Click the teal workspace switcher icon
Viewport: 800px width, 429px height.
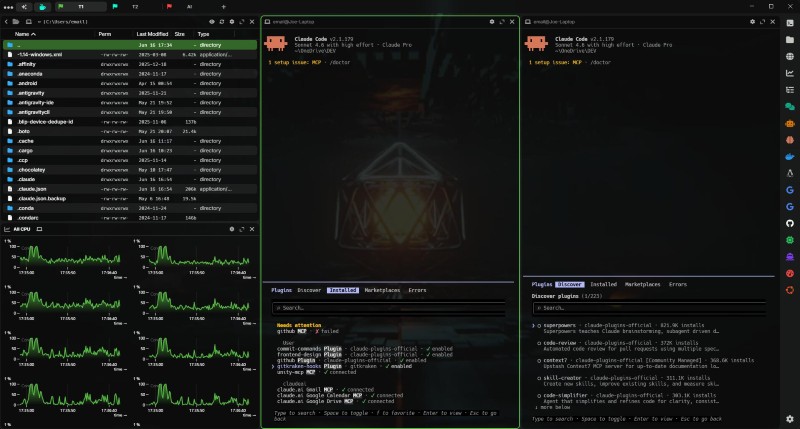pos(43,7)
